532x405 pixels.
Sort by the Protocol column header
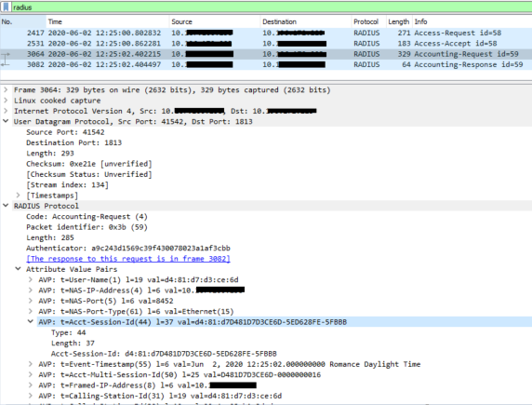point(368,21)
